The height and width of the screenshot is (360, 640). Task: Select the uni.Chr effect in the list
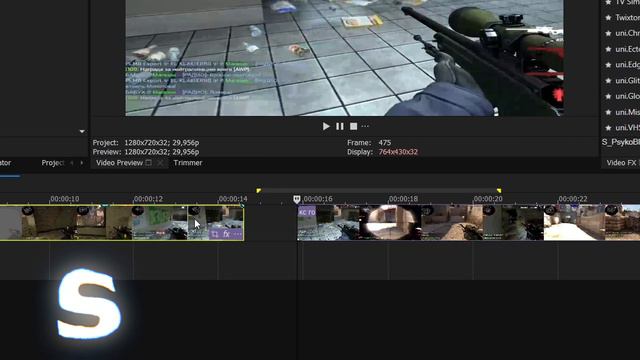627,33
